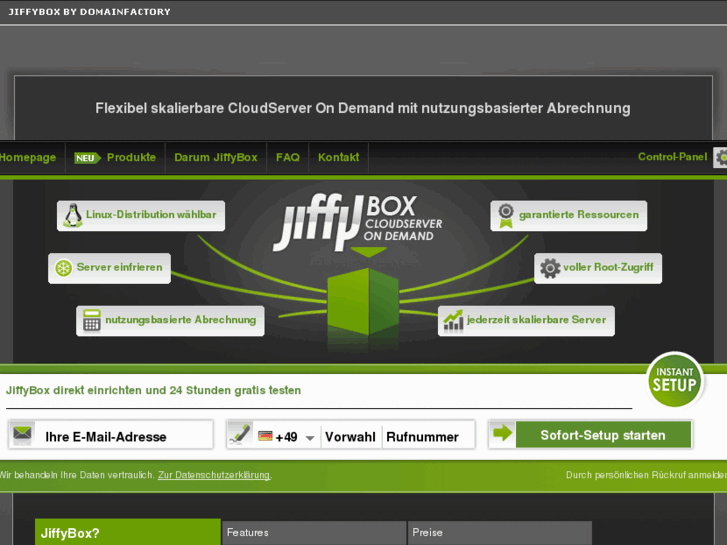Click the award ribbon Ressourcen icon
The height and width of the screenshot is (545, 727).
[x=506, y=216]
